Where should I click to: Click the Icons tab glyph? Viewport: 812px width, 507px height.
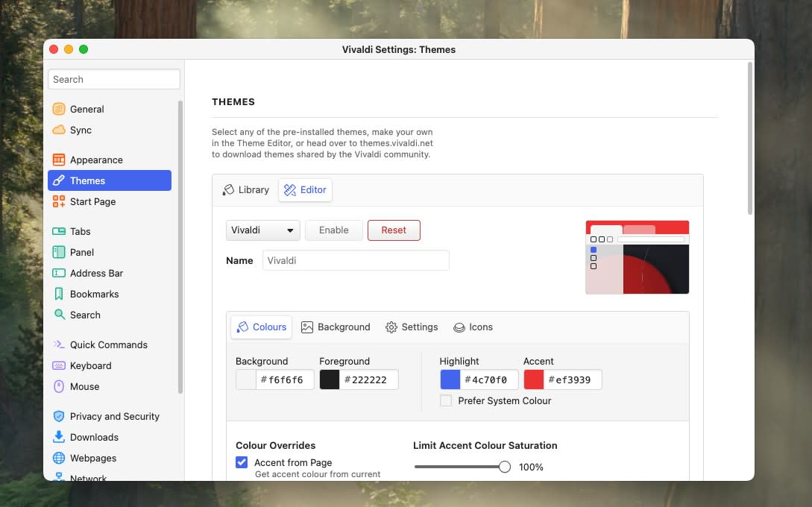click(459, 327)
